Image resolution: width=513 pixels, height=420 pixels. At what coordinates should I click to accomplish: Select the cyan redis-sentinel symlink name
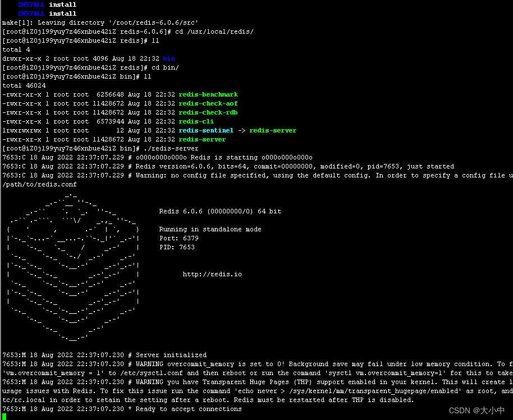tap(206, 130)
